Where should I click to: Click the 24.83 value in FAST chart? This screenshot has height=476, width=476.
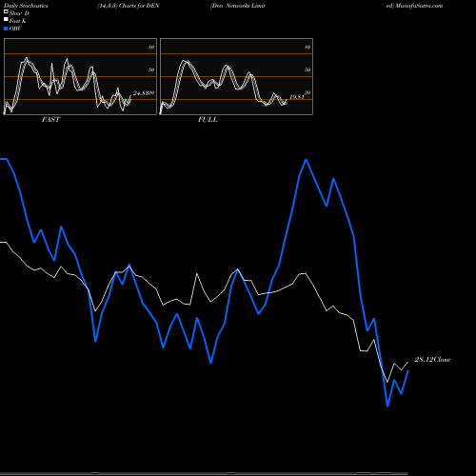(142, 93)
